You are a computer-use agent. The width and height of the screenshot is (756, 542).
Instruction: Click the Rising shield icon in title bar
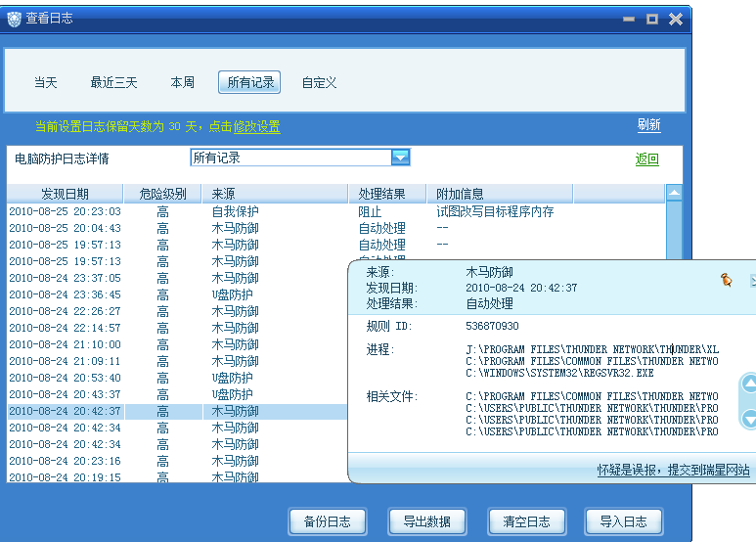(x=13, y=19)
